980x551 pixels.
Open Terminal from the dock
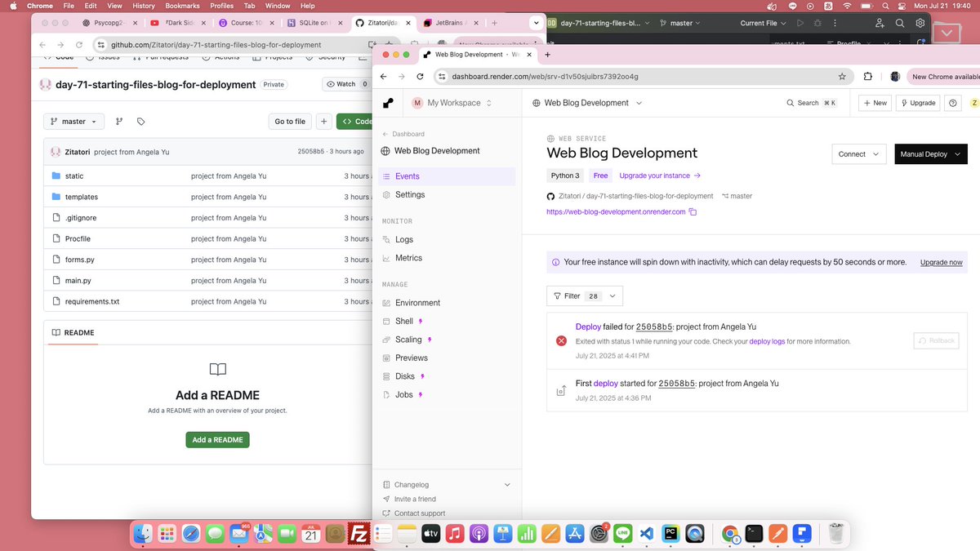(754, 534)
